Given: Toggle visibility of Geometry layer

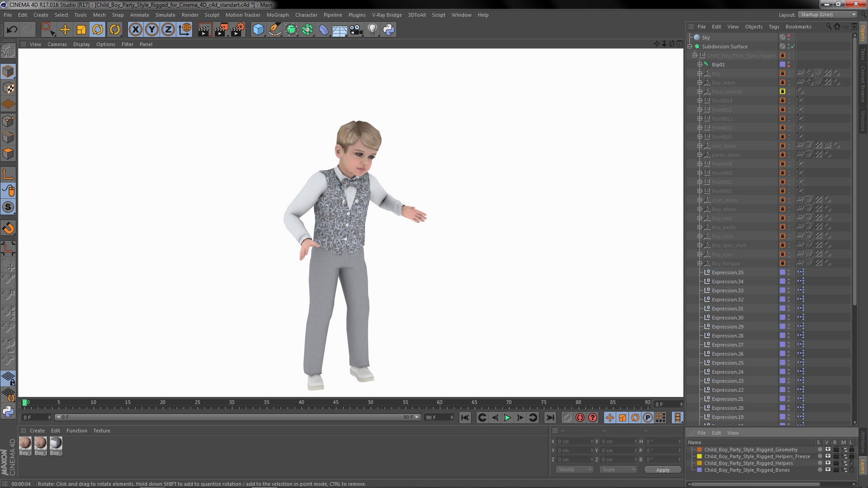Looking at the screenshot, I should [x=828, y=450].
